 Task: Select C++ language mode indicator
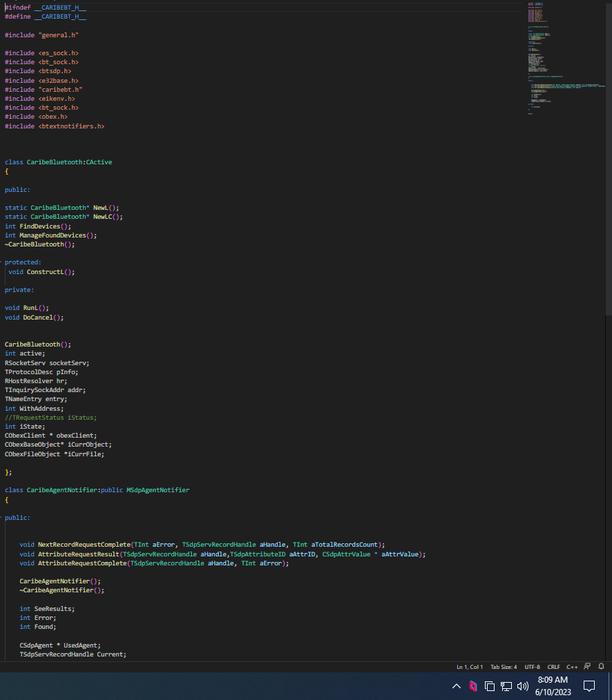click(x=572, y=667)
